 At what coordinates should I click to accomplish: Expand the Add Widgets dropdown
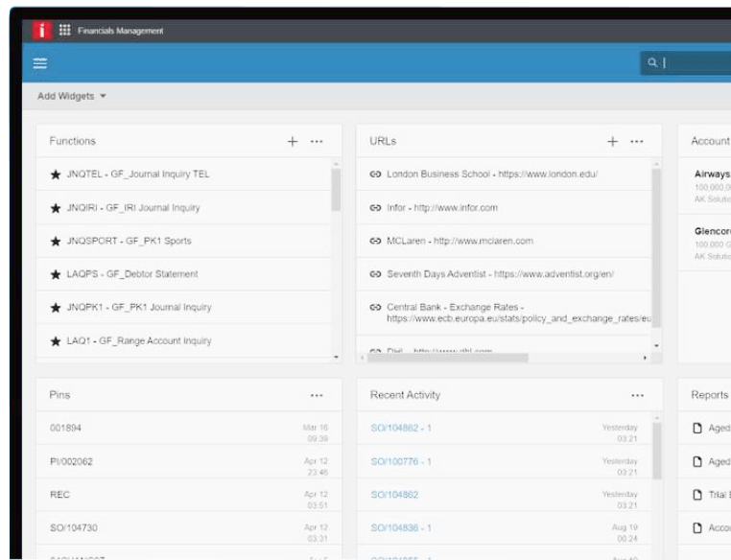(71, 96)
